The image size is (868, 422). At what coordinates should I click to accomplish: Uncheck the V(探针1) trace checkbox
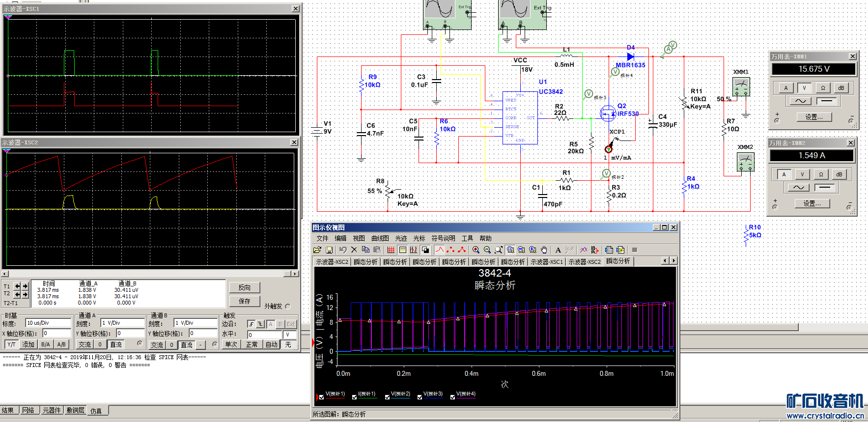coord(321,397)
